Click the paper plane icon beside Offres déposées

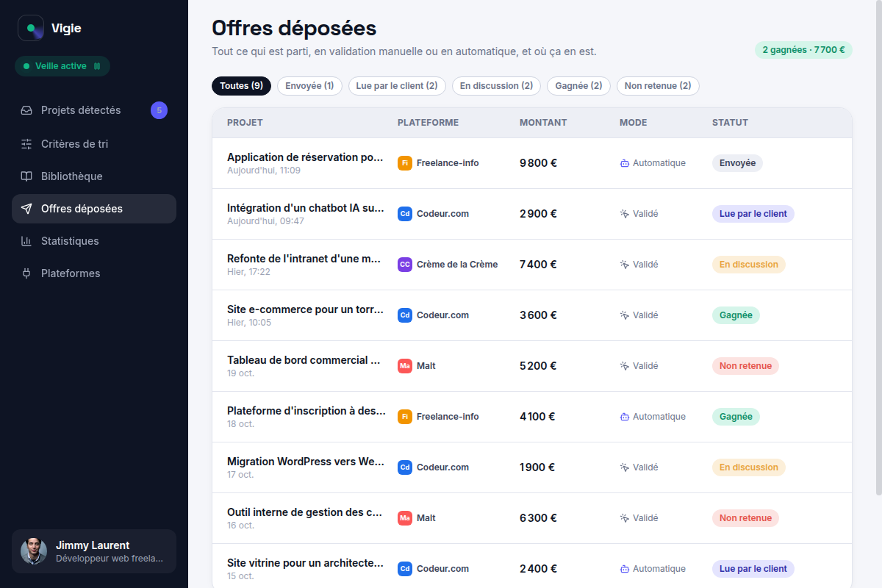(26, 209)
